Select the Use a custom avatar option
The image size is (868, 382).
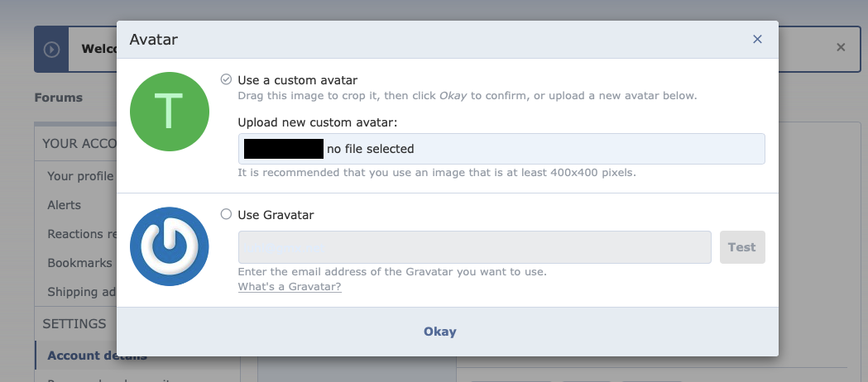tap(226, 79)
